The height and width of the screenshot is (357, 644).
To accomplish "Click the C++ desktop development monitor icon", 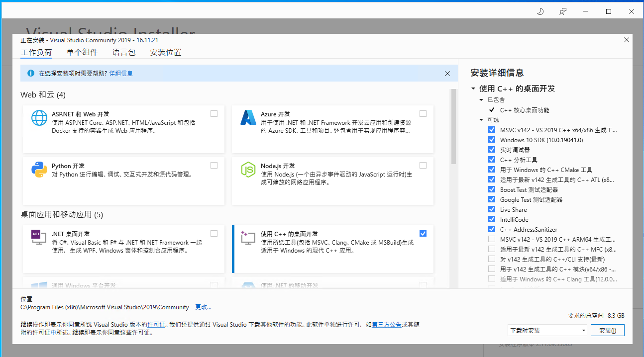I will [x=248, y=237].
